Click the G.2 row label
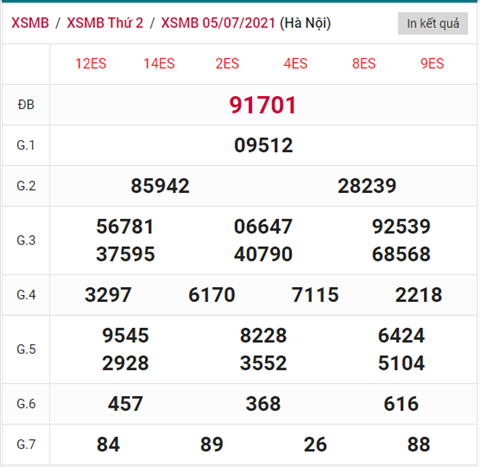This screenshot has height=467, width=480. point(26,186)
